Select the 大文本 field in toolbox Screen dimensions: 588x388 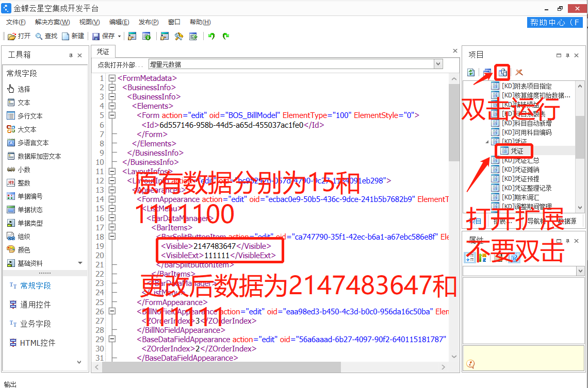21,129
